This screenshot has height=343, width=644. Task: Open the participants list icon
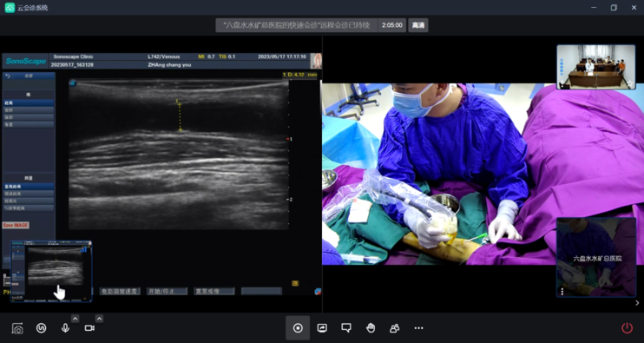click(395, 327)
